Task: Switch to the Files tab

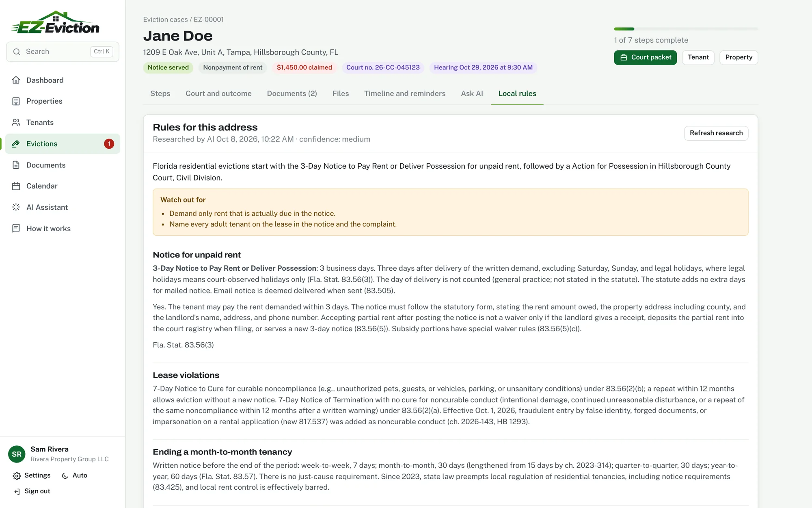Action: tap(341, 93)
